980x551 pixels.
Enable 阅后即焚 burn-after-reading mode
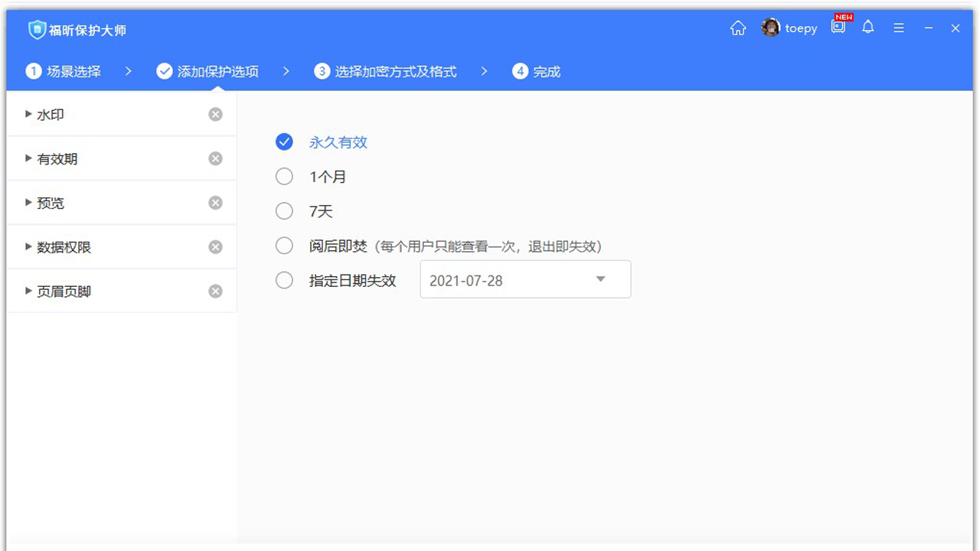pos(284,245)
